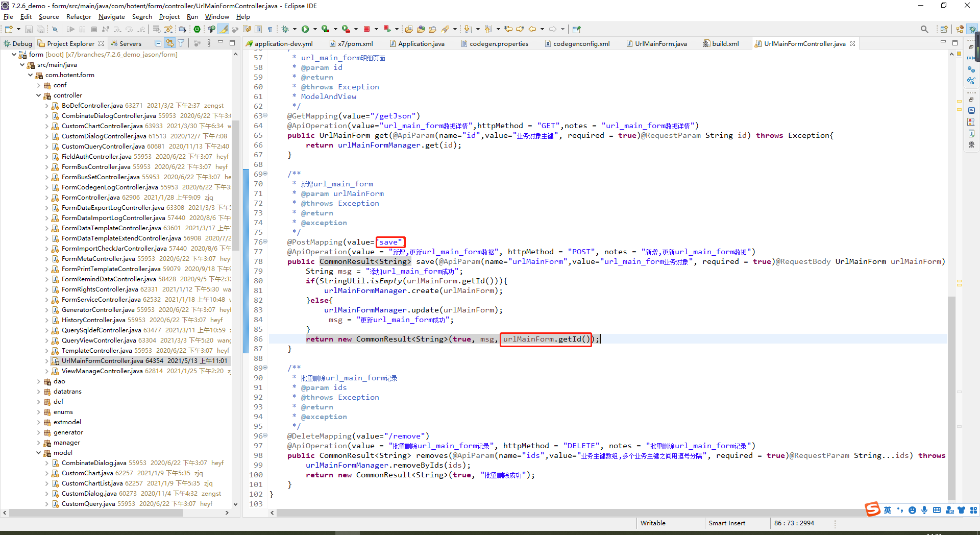Viewport: 980px width, 535px height.
Task: Toggle Mark Occurrences highlighter in toolbar
Action: click(x=224, y=29)
